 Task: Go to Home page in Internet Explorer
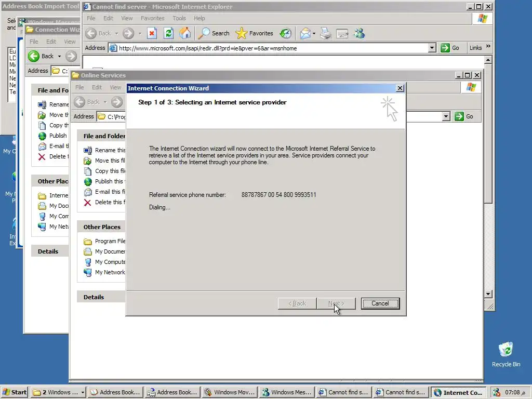[x=185, y=33]
